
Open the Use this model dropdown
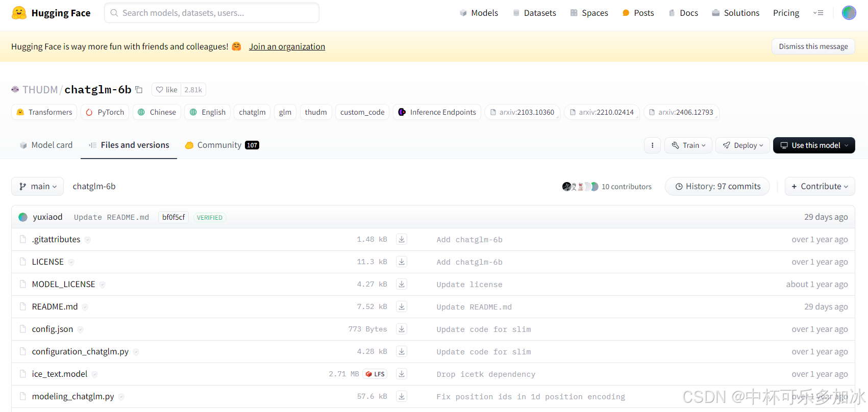pos(814,145)
